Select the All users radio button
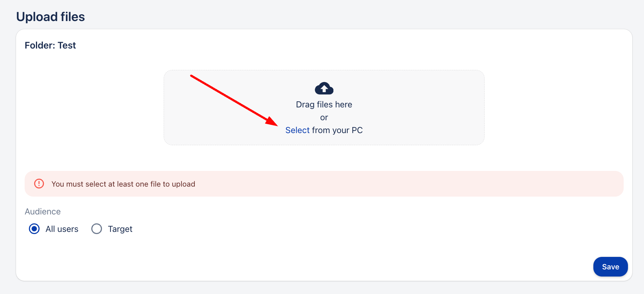 click(x=34, y=229)
